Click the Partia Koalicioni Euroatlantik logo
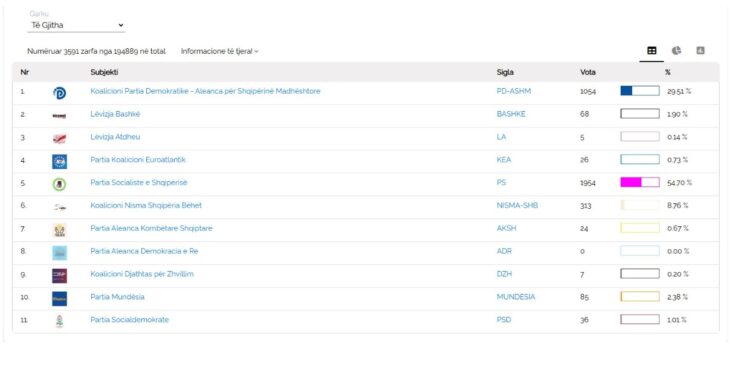Viewport: 750px width, 367px height. (59, 161)
